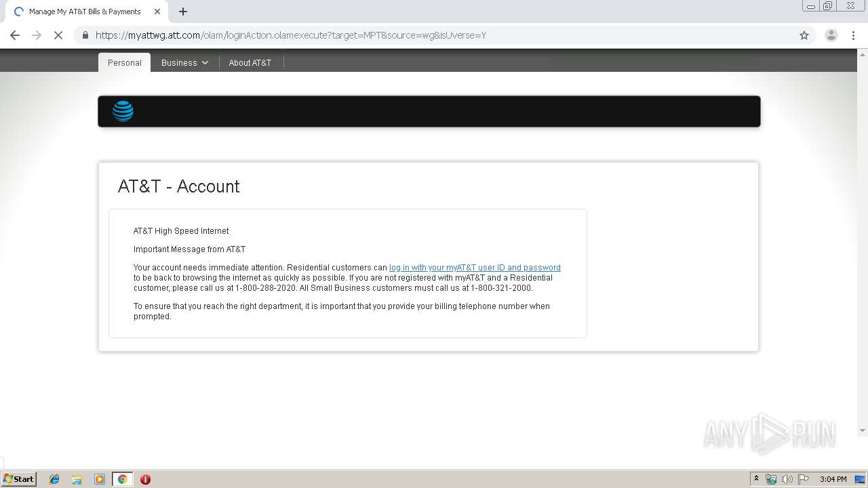868x488 pixels.
Task: Click the Chrome taskbar button
Action: pyautogui.click(x=122, y=479)
